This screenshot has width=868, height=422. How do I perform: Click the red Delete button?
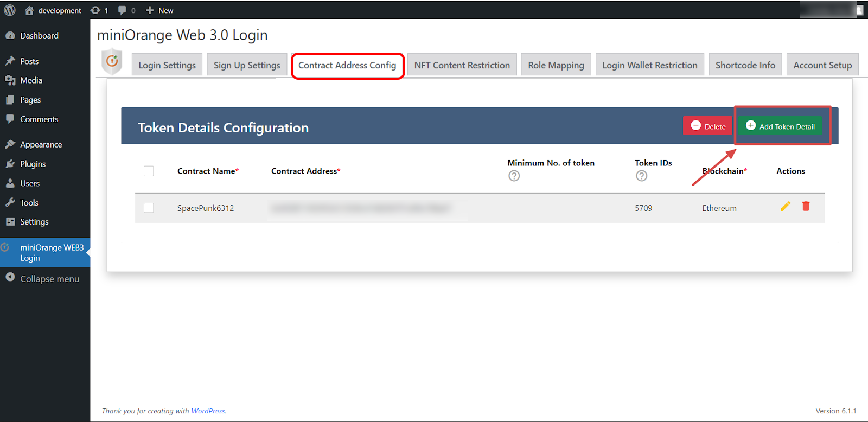(707, 126)
